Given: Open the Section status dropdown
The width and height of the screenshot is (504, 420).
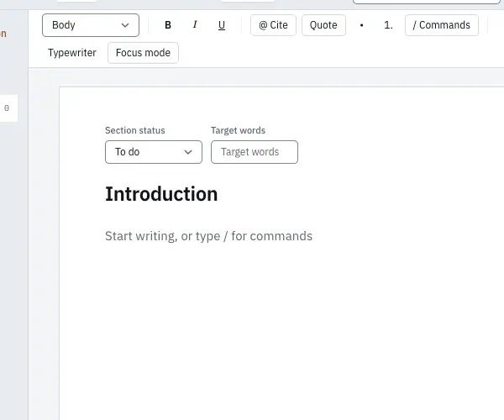Looking at the screenshot, I should (154, 152).
